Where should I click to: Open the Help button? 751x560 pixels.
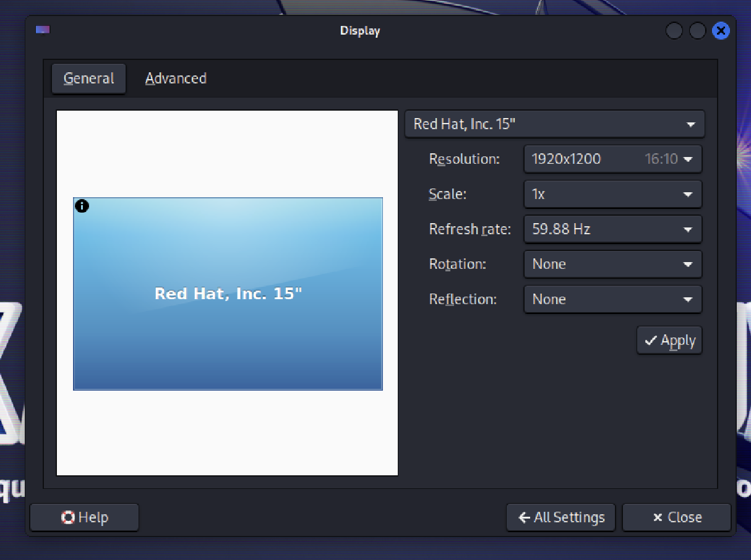click(84, 517)
